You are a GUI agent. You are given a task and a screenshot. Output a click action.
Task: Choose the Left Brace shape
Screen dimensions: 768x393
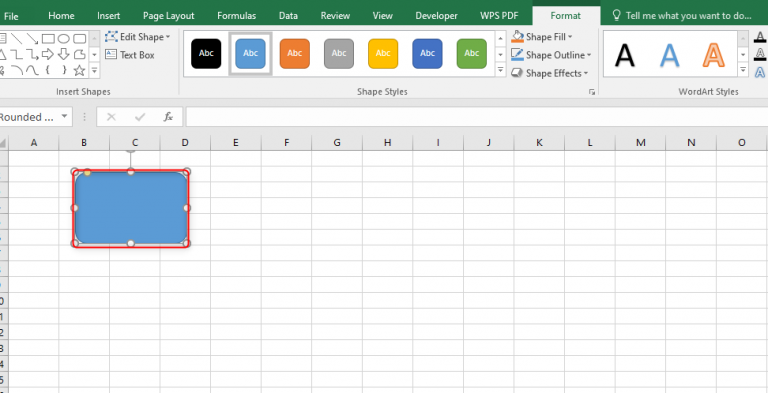tap(48, 71)
